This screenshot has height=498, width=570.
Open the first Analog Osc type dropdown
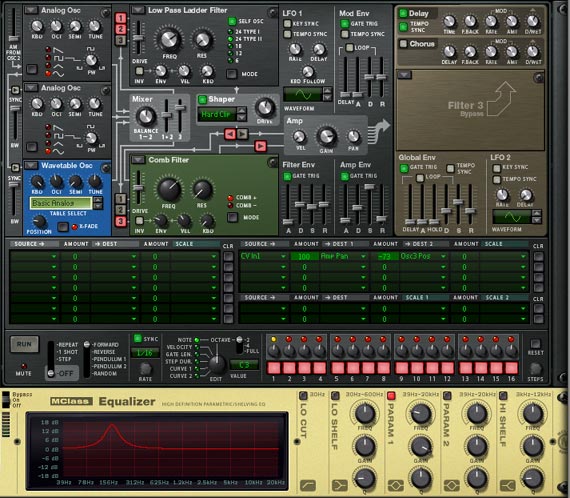[31, 10]
